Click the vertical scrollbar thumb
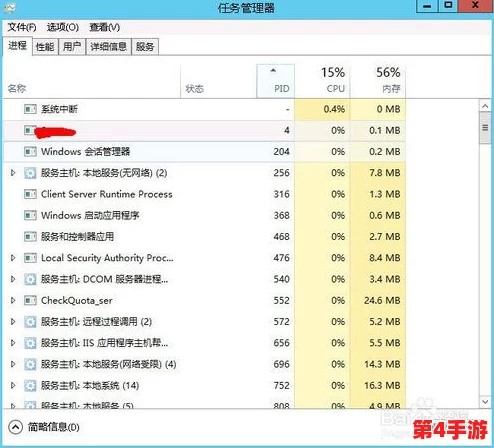Viewport: 494px width, 448px height. [485, 128]
